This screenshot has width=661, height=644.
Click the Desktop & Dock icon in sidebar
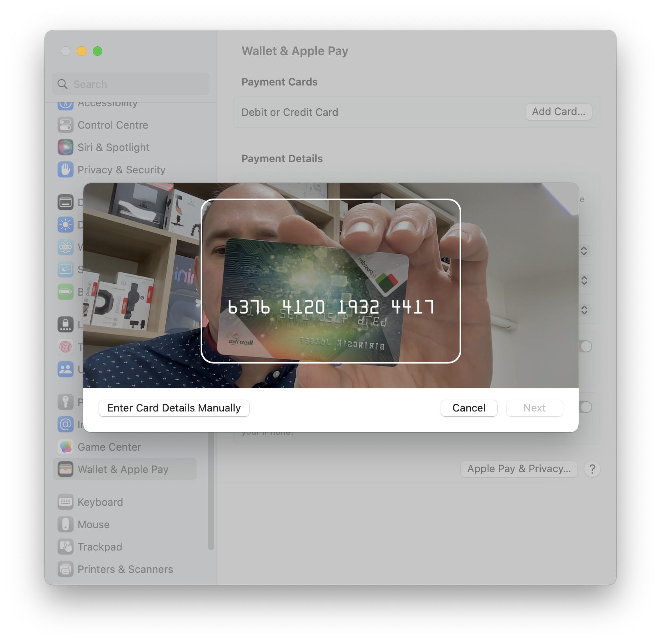point(66,203)
